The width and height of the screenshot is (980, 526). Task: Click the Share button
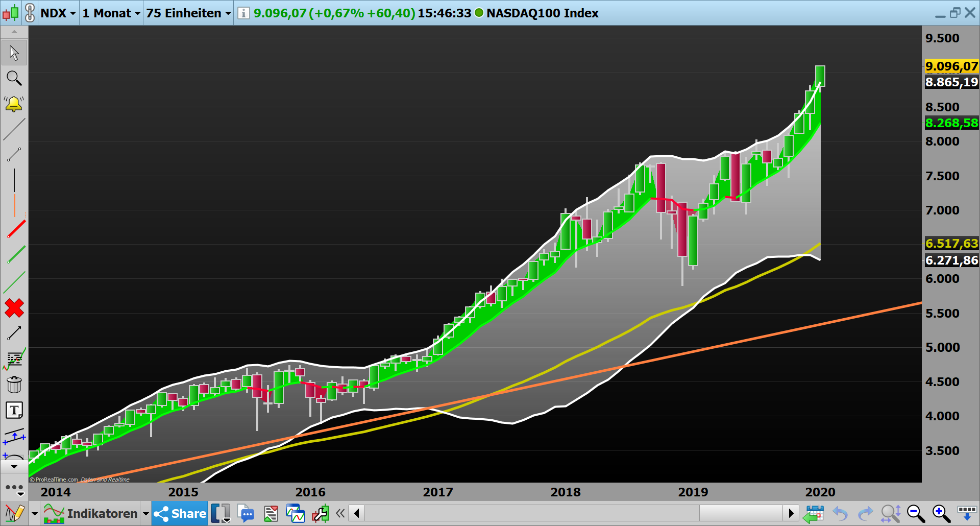click(x=179, y=513)
